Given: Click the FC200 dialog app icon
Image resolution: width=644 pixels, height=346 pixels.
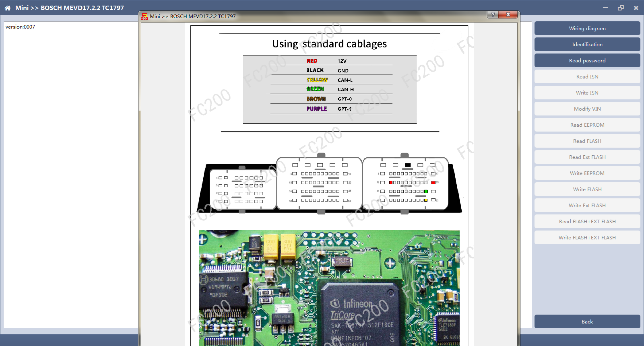Looking at the screenshot, I should (144, 16).
